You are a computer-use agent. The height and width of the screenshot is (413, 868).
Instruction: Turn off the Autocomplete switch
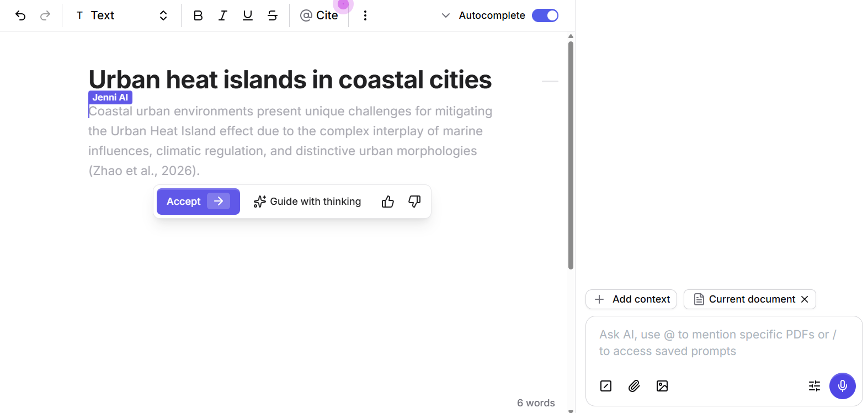click(545, 15)
